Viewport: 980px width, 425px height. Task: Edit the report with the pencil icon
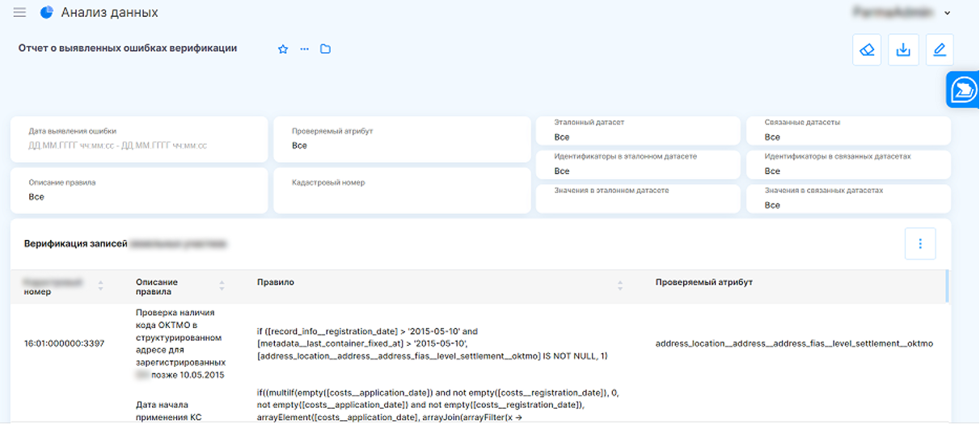939,50
